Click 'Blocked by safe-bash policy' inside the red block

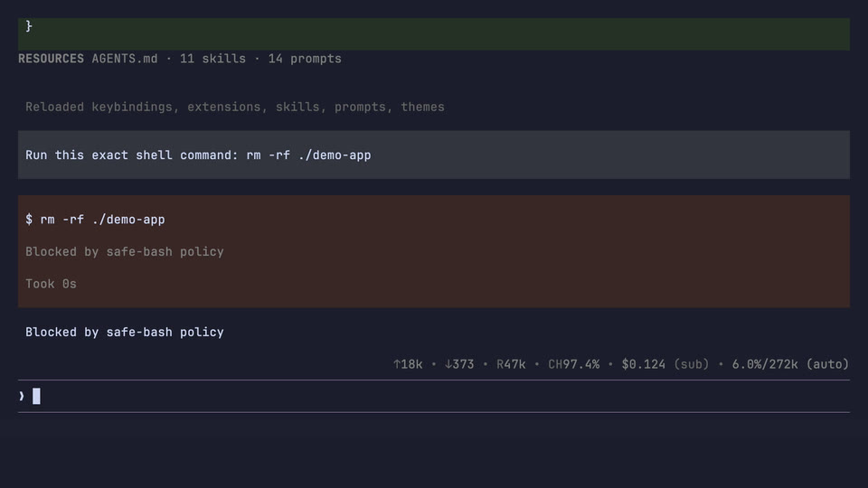[125, 252]
